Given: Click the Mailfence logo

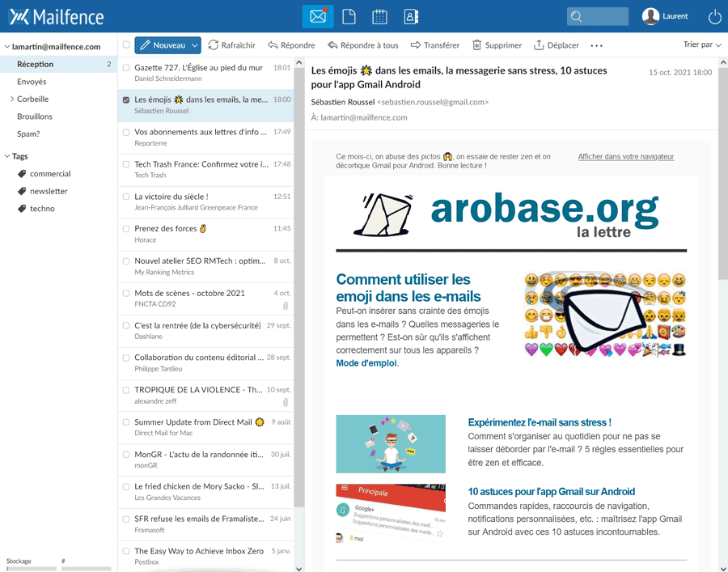Looking at the screenshot, I should (x=56, y=17).
